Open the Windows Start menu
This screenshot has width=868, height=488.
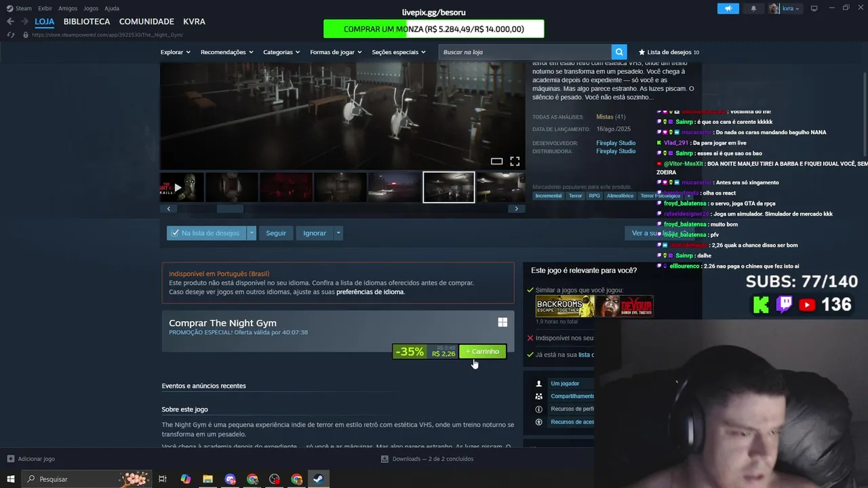(x=10, y=479)
